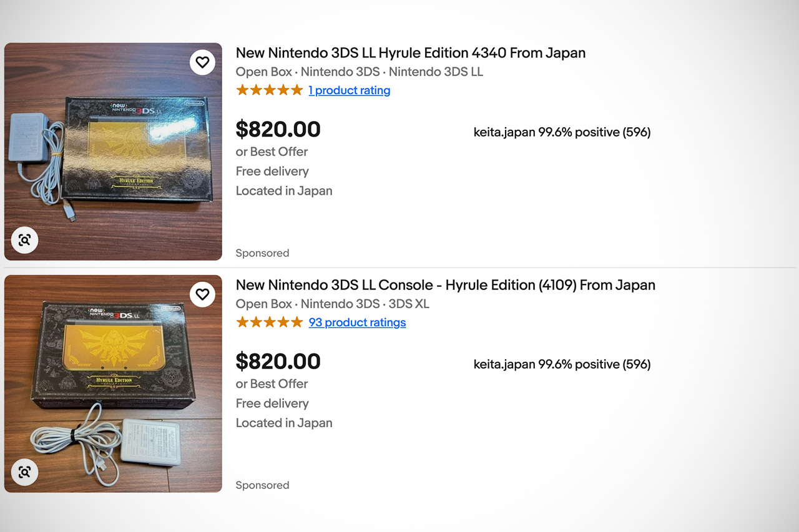Image resolution: width=799 pixels, height=532 pixels.
Task: Click the bottom listing's product photo thumbnail
Action: coord(113,383)
